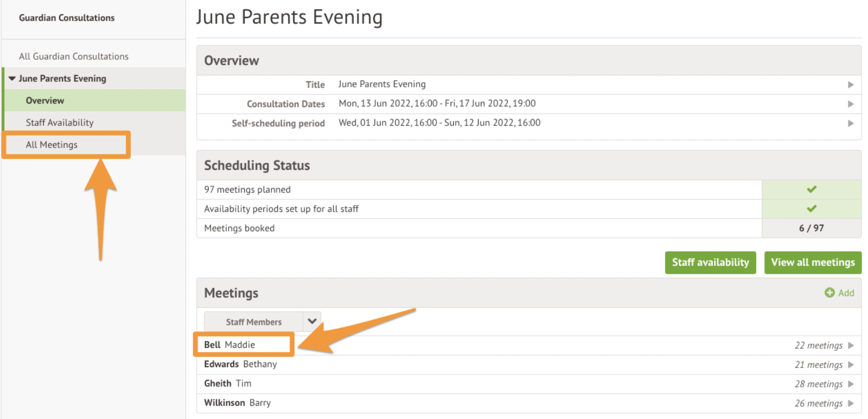Image resolution: width=868 pixels, height=419 pixels.
Task: Click arrow next to Edwards Bethany's 21 meetings
Action: click(851, 365)
